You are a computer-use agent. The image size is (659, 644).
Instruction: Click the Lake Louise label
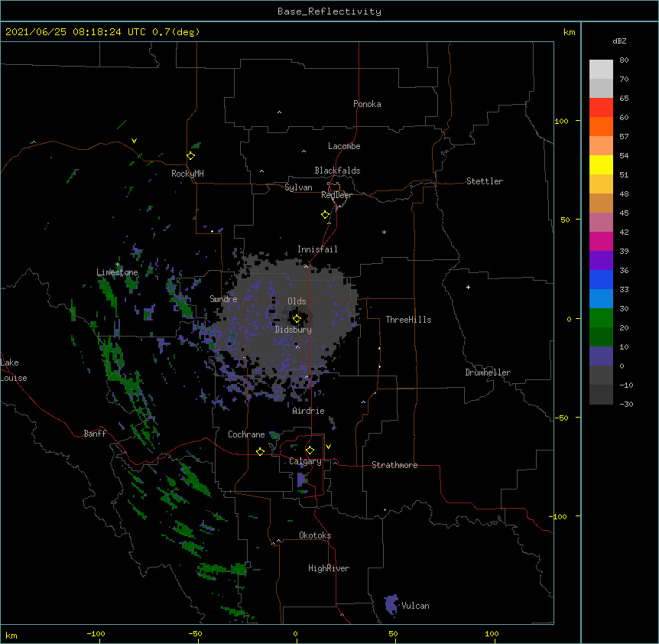[x=14, y=370]
